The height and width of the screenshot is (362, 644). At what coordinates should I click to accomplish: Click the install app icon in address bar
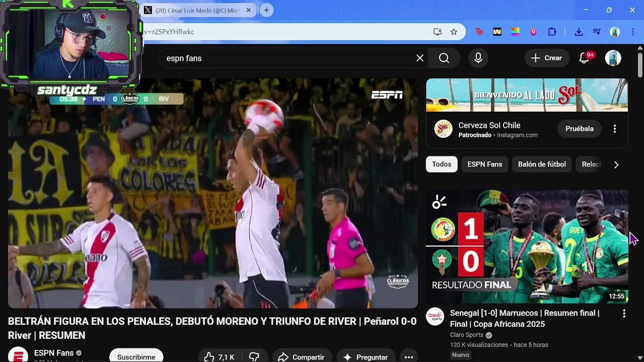[x=438, y=32]
